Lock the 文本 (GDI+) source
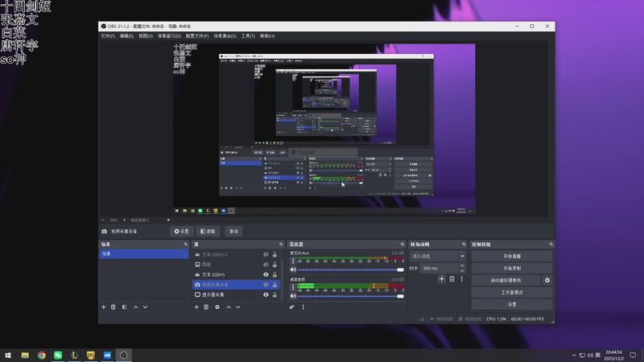The height and width of the screenshot is (362, 644). pyautogui.click(x=275, y=274)
